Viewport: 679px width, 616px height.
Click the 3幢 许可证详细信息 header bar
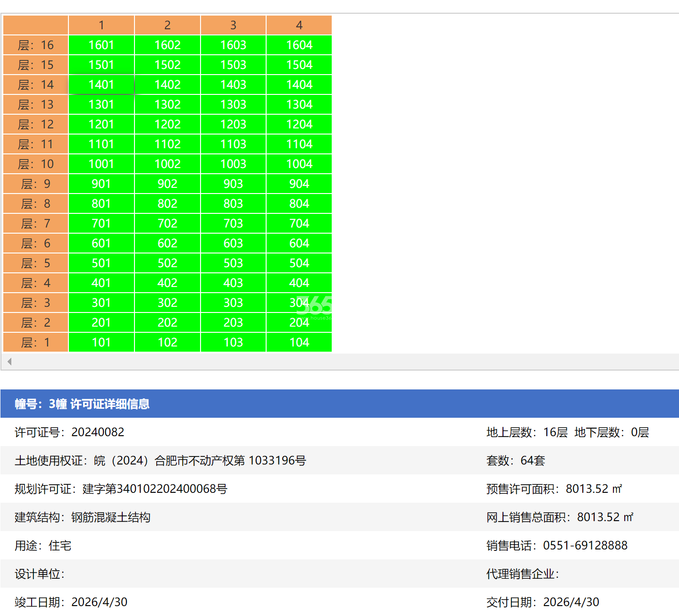click(x=340, y=404)
